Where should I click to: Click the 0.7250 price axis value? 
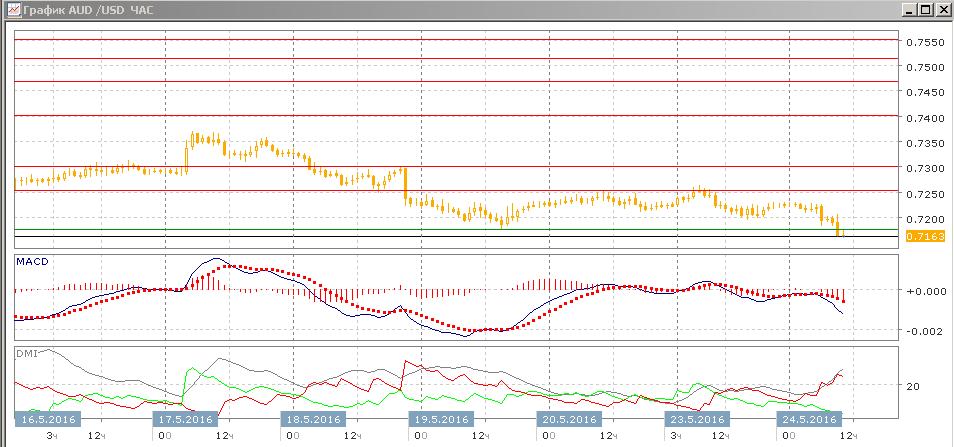point(925,194)
